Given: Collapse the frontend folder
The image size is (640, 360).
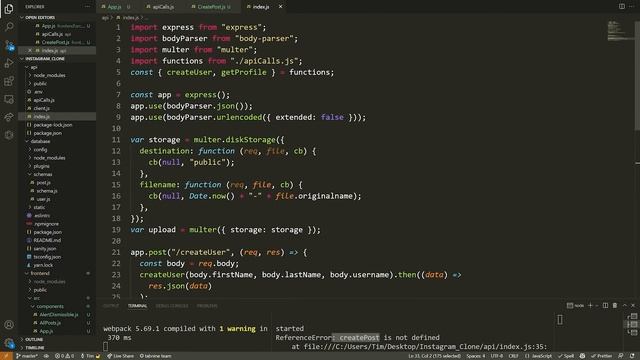Looking at the screenshot, I should pyautogui.click(x=57, y=273).
